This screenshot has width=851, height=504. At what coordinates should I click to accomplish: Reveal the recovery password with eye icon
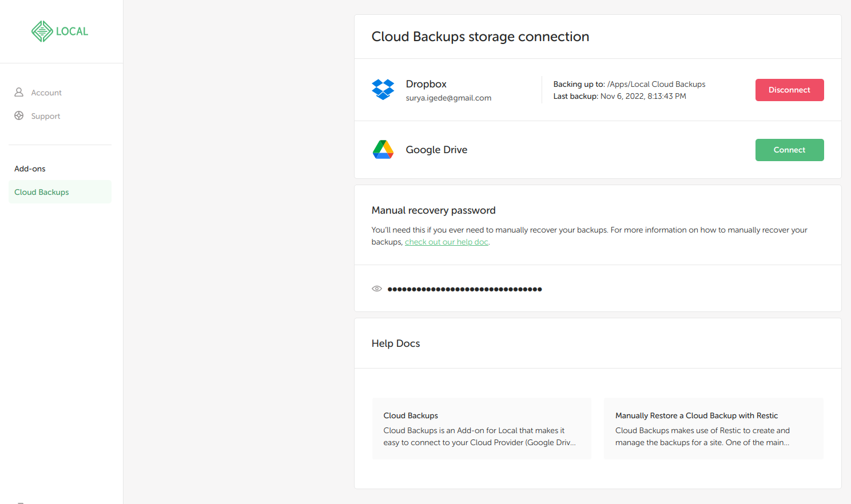[377, 289]
